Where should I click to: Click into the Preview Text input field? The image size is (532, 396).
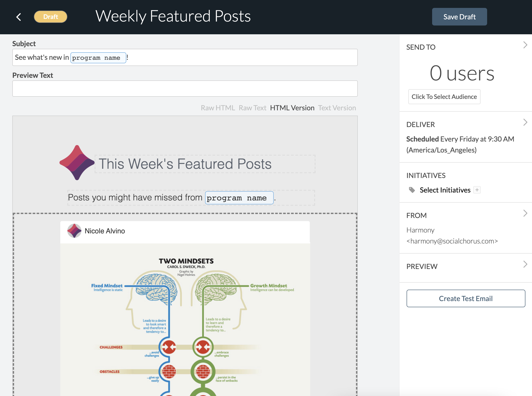pos(185,89)
